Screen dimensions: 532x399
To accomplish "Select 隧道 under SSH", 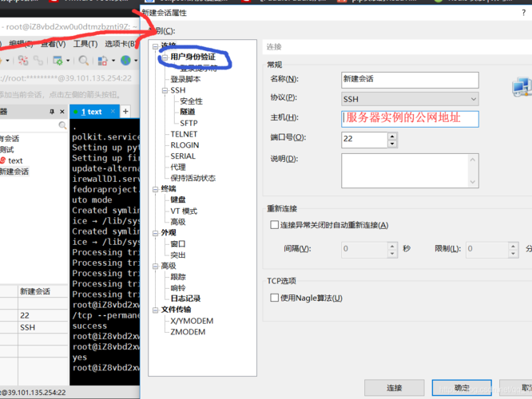I will click(187, 112).
